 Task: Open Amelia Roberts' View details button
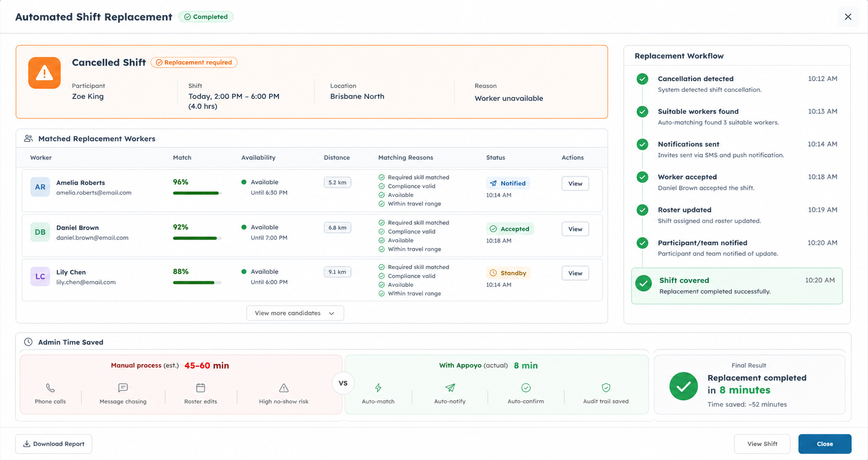(575, 183)
